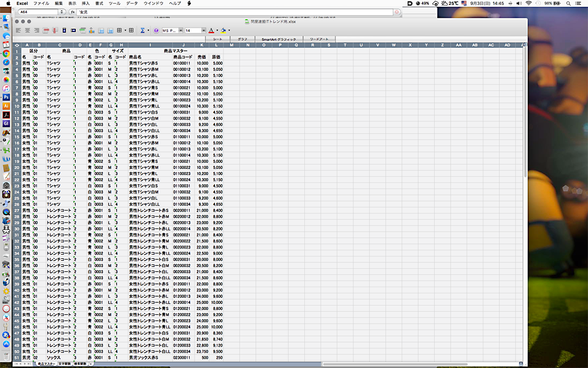This screenshot has width=588, height=368.
Task: Select column header J
Action: (x=183, y=45)
